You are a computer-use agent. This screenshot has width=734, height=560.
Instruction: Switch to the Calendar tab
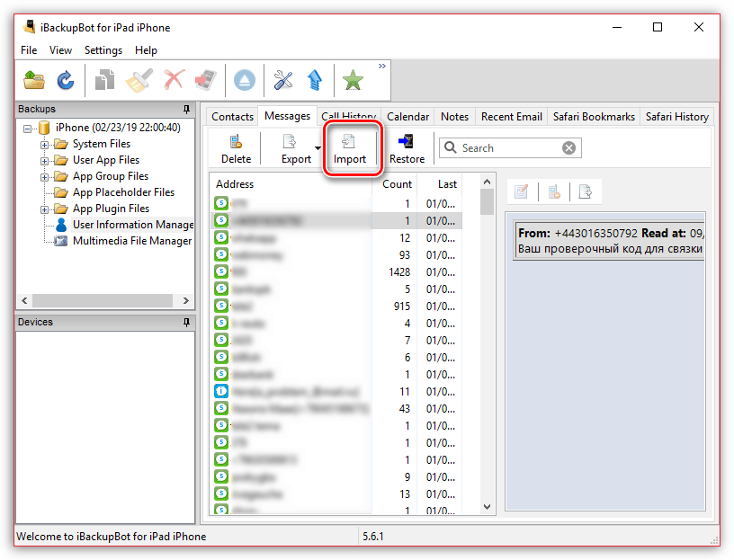[407, 117]
